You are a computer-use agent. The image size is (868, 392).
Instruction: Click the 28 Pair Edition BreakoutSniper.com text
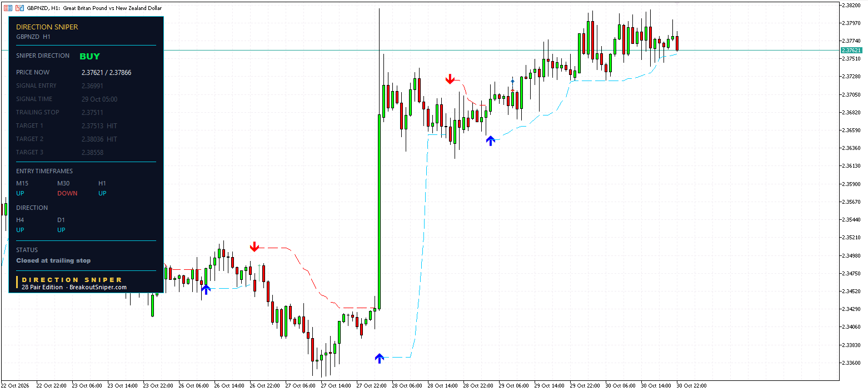pyautogui.click(x=74, y=287)
